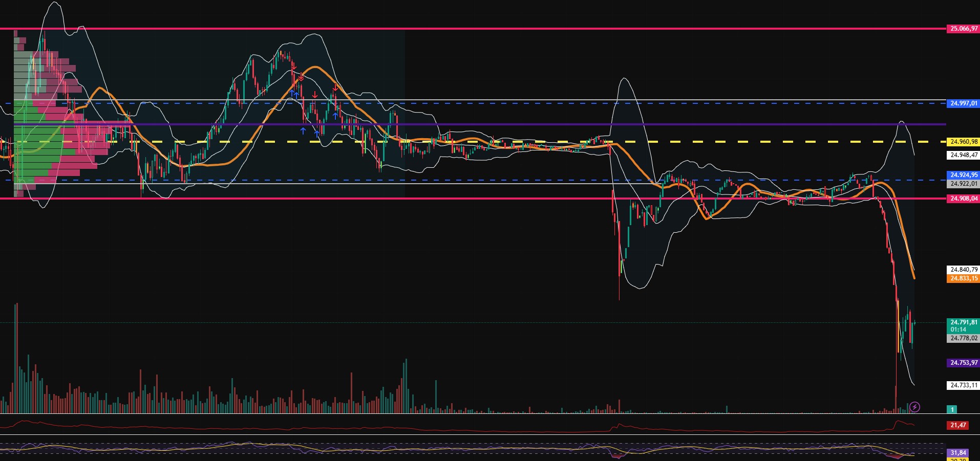
Task: Click the purple oscillator value 31,84
Action: (x=958, y=453)
